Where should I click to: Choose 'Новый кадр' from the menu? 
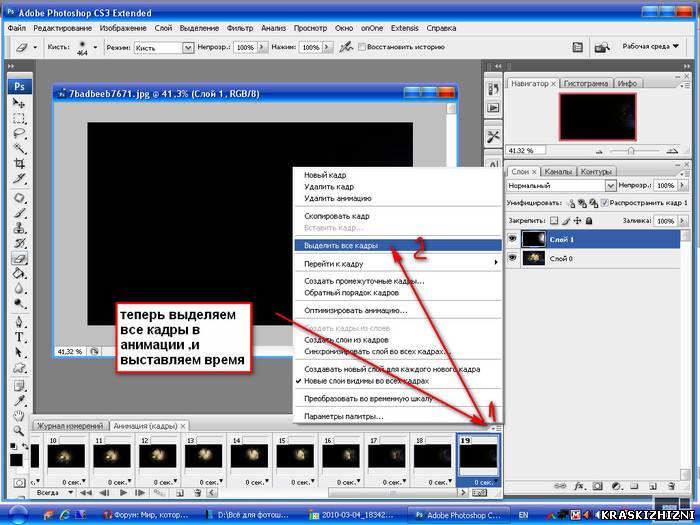398,175
